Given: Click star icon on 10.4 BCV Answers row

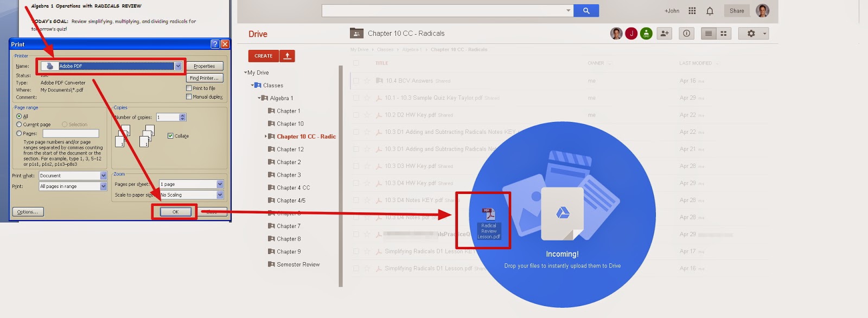Looking at the screenshot, I should 367,81.
